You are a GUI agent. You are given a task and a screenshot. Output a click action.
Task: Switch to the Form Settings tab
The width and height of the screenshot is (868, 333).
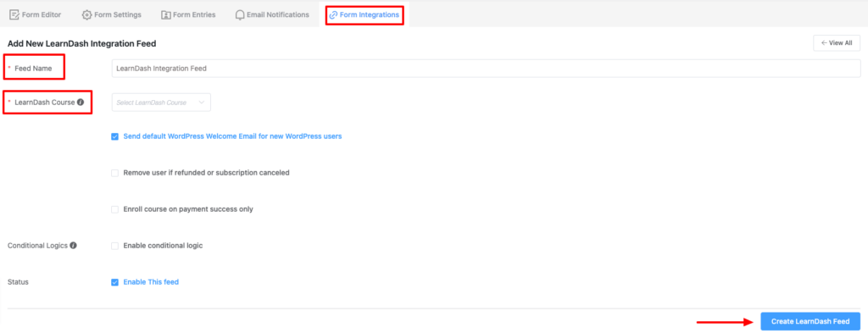point(111,15)
